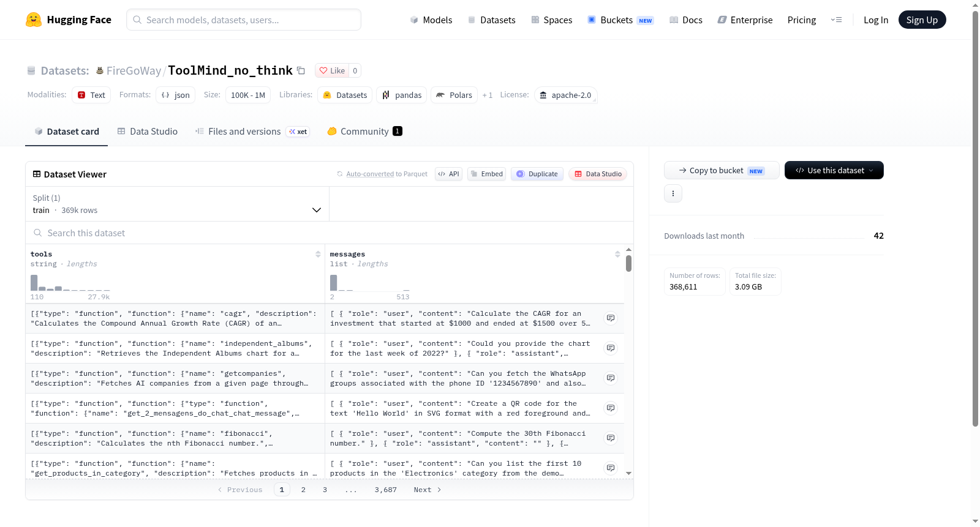Screen dimensions: 980x527
Task: Open the Pricing page
Action: pos(802,20)
